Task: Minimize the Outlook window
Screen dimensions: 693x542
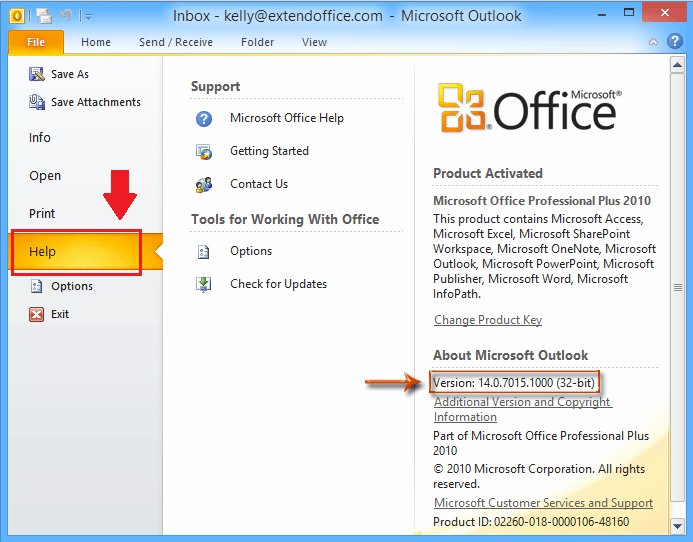Action: pyautogui.click(x=602, y=15)
